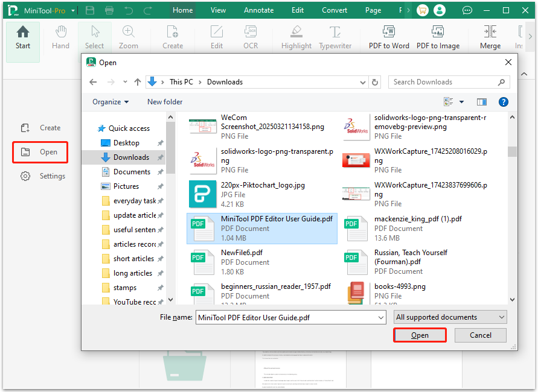Select books-4993.png file

click(x=415, y=293)
